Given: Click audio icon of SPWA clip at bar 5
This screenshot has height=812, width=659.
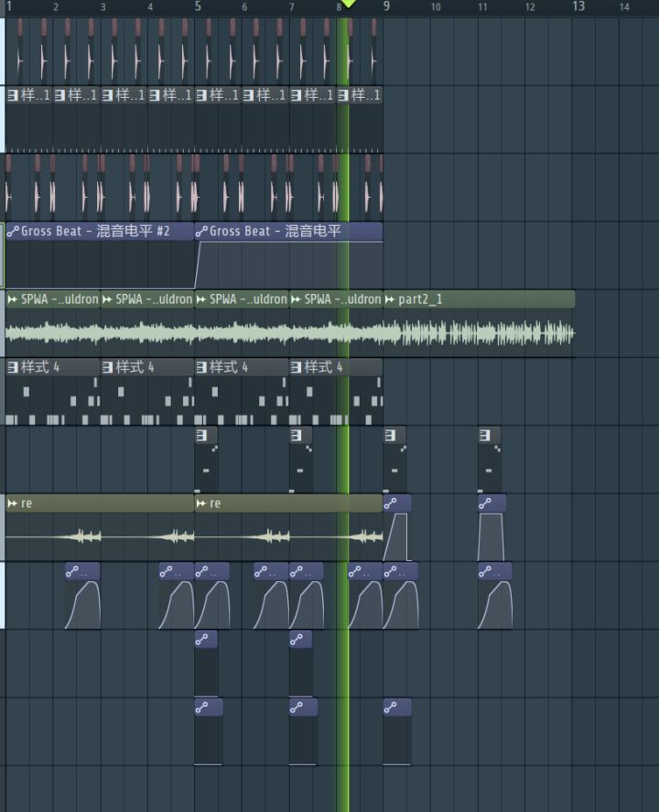Looking at the screenshot, I should [x=201, y=299].
